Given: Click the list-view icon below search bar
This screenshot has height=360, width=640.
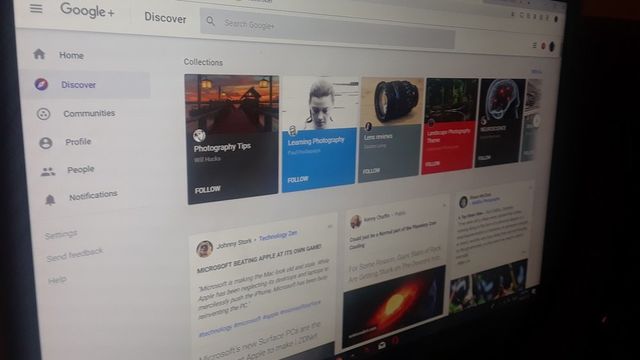Looking at the screenshot, I should pyautogui.click(x=534, y=45).
